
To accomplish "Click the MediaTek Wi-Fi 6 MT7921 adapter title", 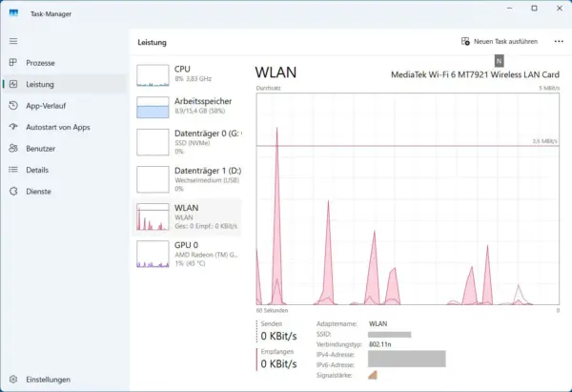I will tap(475, 74).
